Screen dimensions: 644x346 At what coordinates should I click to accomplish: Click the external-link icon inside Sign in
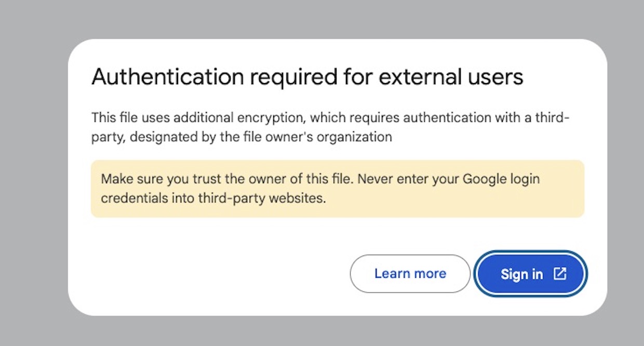(x=559, y=274)
